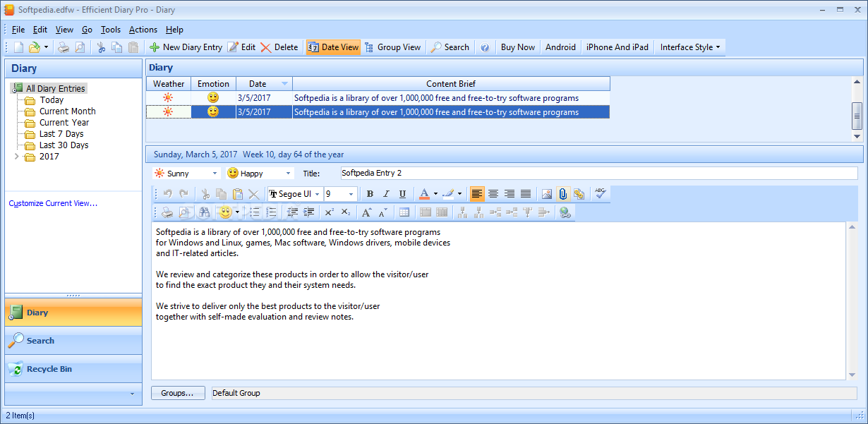Click Customize Current View link
868x424 pixels.
[x=53, y=203]
